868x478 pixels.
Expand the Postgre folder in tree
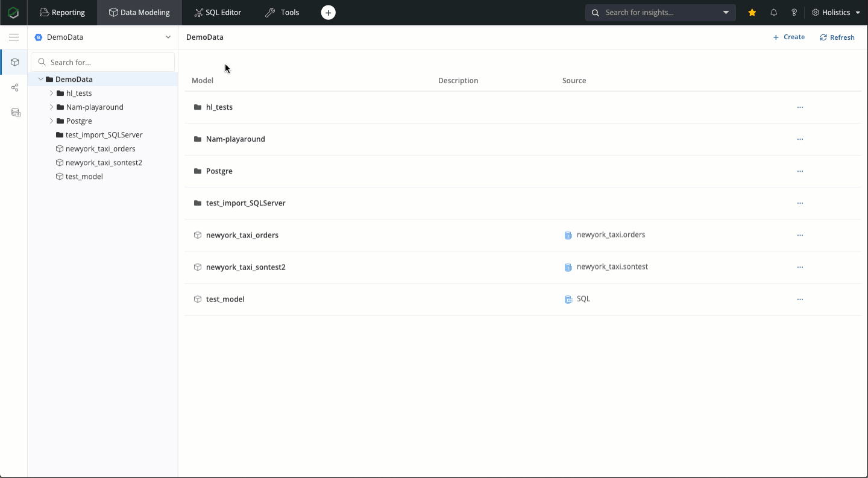tap(51, 121)
